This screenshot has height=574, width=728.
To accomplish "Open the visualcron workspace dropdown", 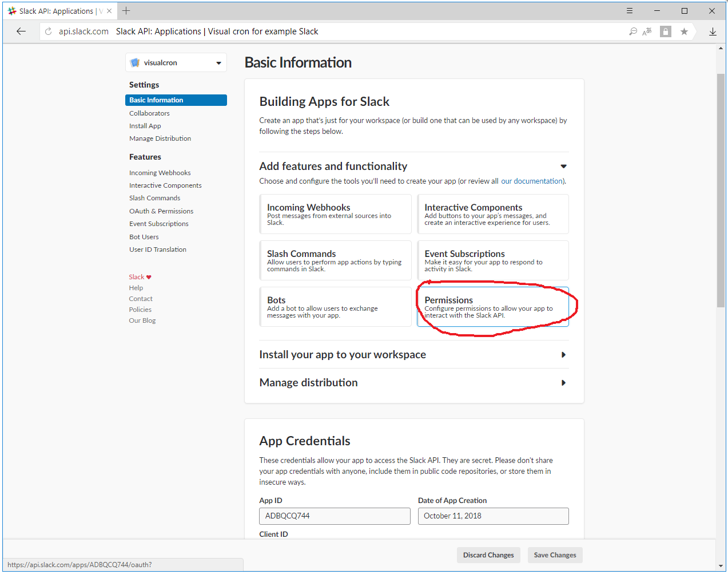I will 218,63.
